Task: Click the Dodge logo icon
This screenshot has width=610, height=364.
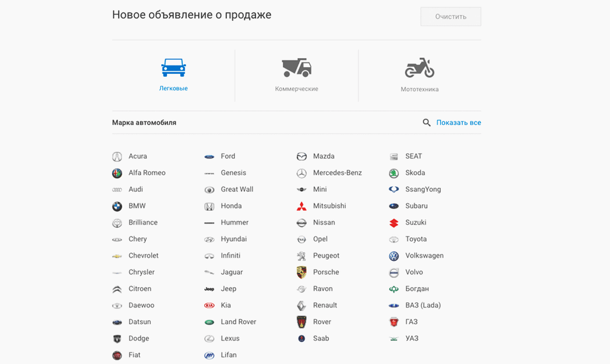Action: click(x=117, y=339)
